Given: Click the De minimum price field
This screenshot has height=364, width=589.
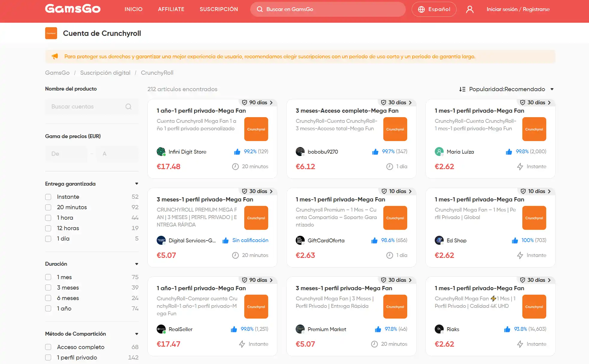Looking at the screenshot, I should (66, 154).
